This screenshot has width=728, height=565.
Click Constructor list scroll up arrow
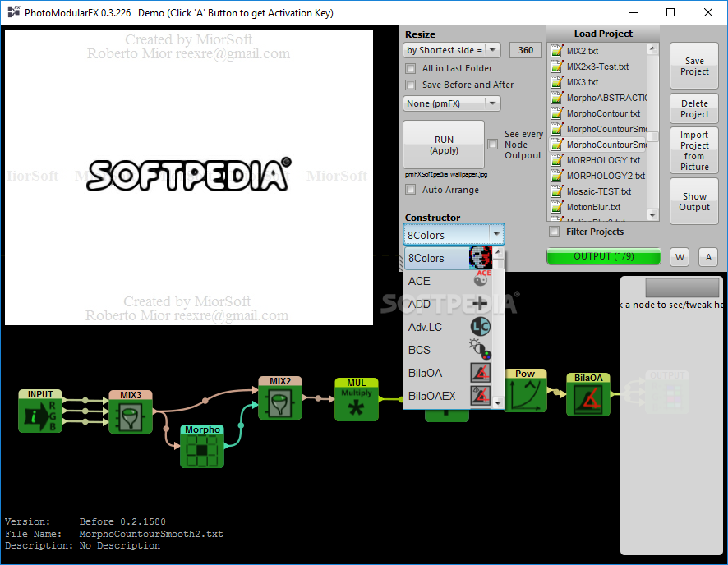(498, 252)
